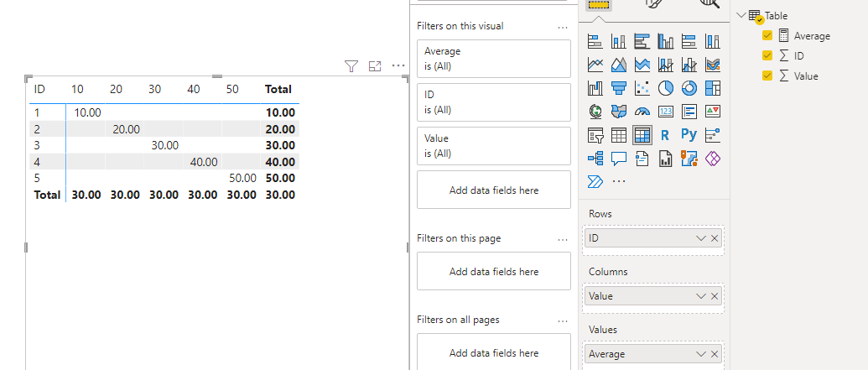Open dropdown for ID in Rows well
This screenshot has width=868, height=370.
(701, 238)
